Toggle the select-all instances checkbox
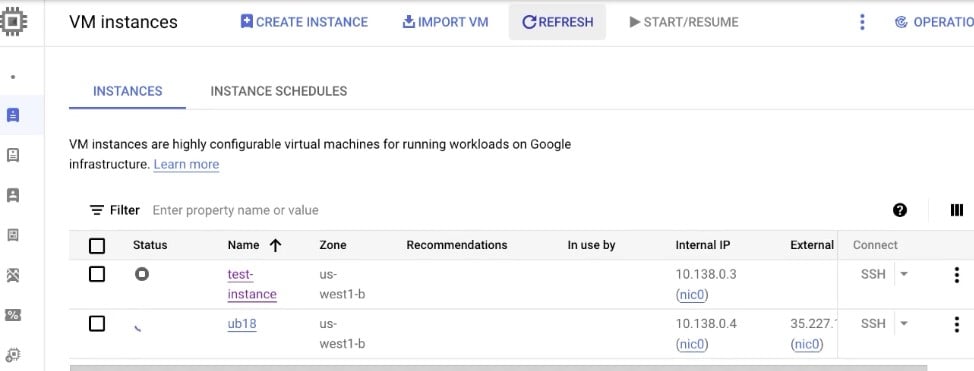Image resolution: width=974 pixels, height=371 pixels. pyautogui.click(x=97, y=245)
